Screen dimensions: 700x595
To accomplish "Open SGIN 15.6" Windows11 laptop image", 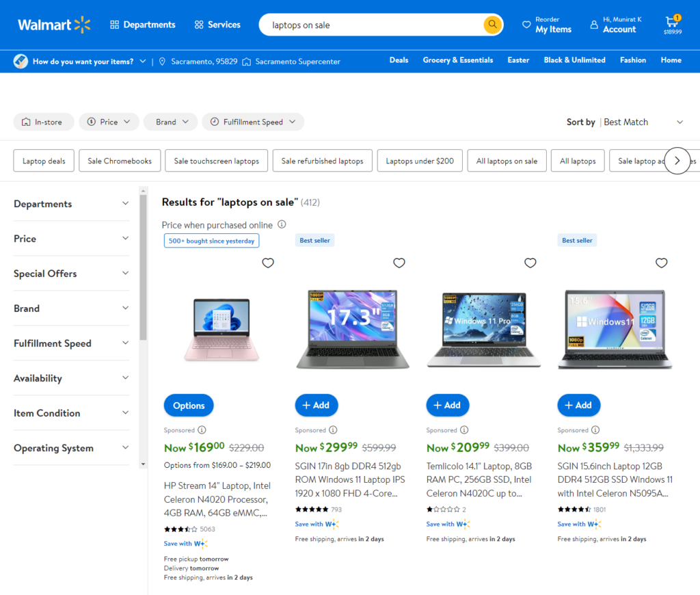I will tap(615, 330).
